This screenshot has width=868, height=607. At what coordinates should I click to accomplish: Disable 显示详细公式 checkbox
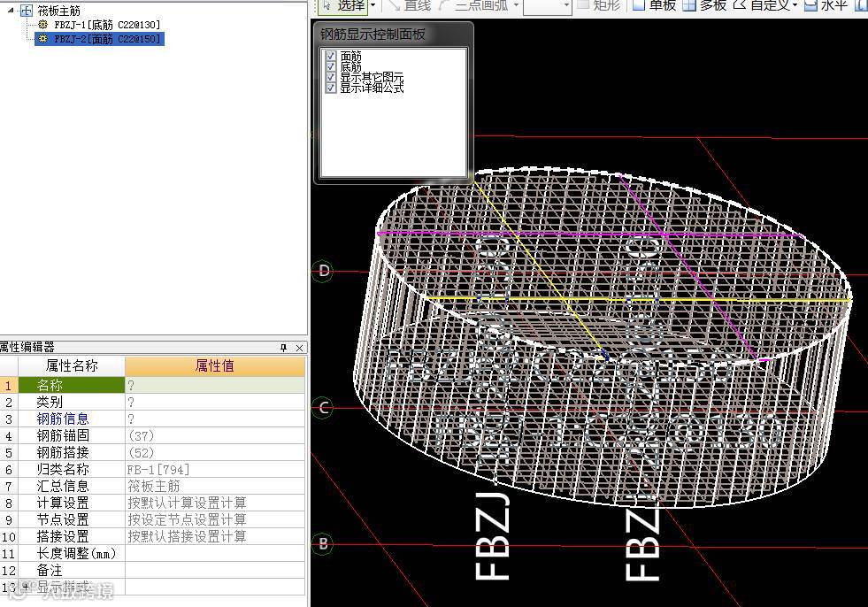[331, 88]
